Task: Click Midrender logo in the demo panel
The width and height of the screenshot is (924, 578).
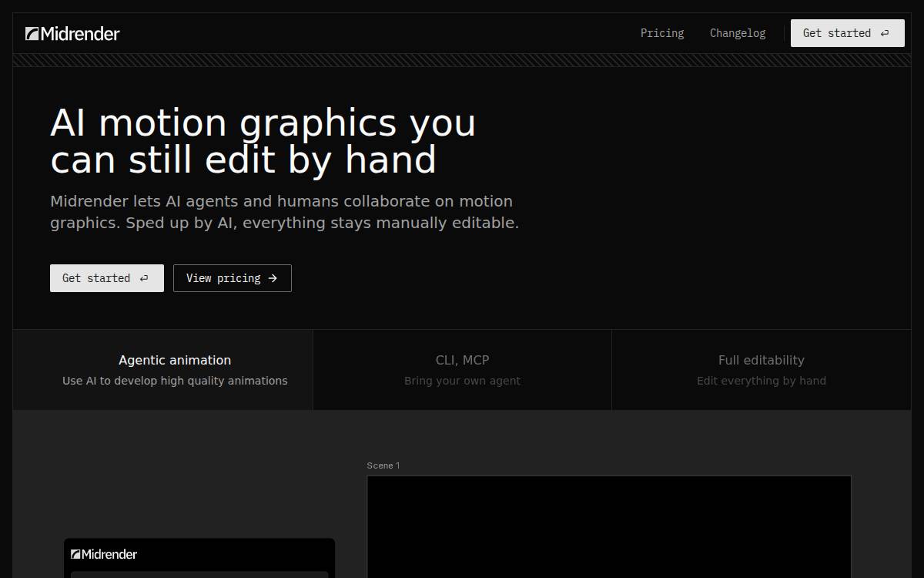Action: tap(104, 554)
